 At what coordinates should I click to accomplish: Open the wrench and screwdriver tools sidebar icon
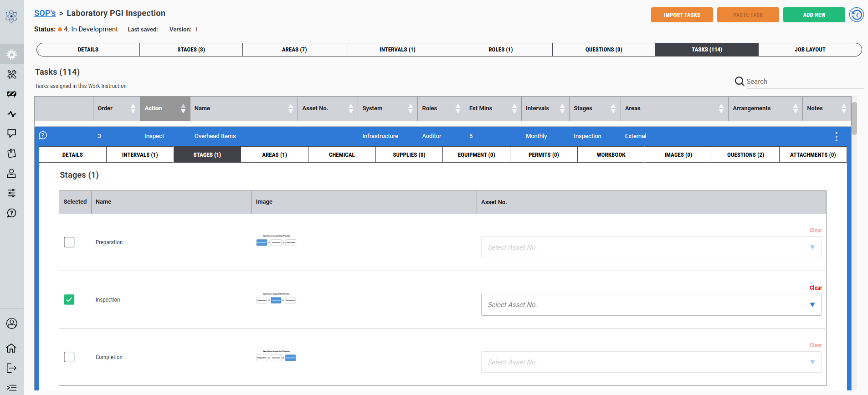pos(12,74)
